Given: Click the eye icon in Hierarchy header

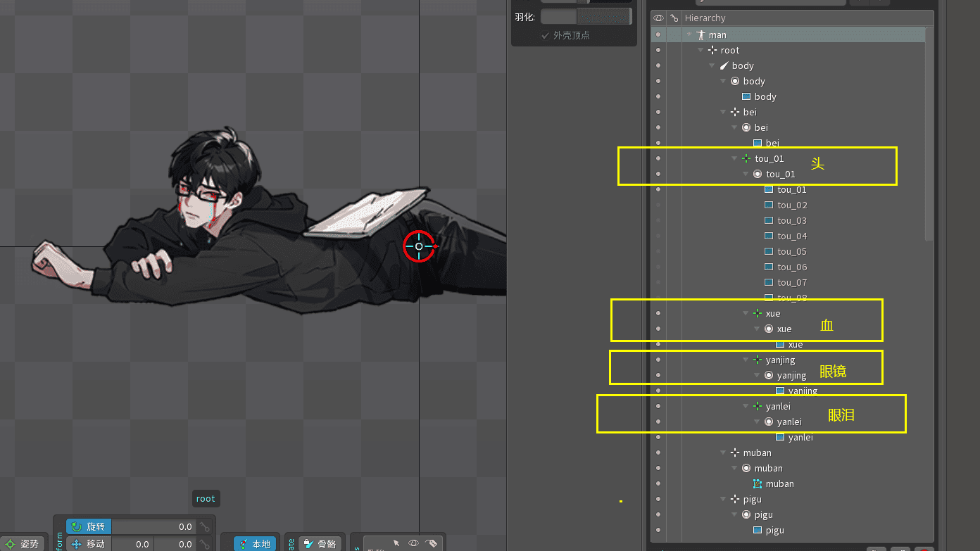Looking at the screenshot, I should (658, 18).
